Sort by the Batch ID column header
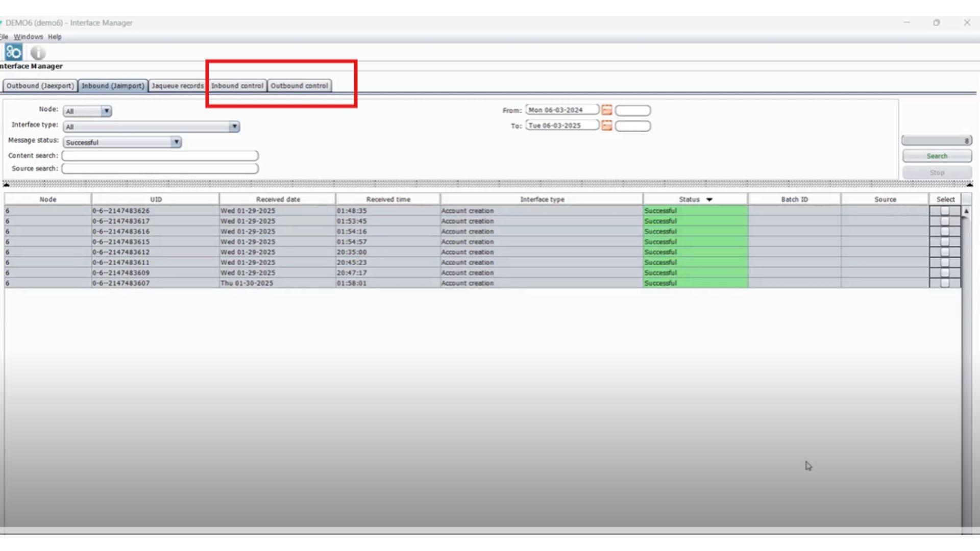Image resolution: width=980 pixels, height=551 pixels. [x=794, y=199]
